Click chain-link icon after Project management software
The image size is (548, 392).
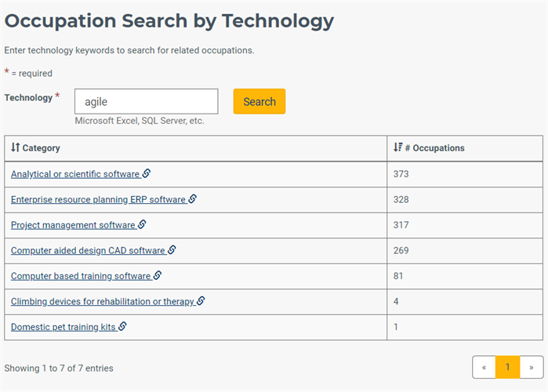(x=142, y=224)
